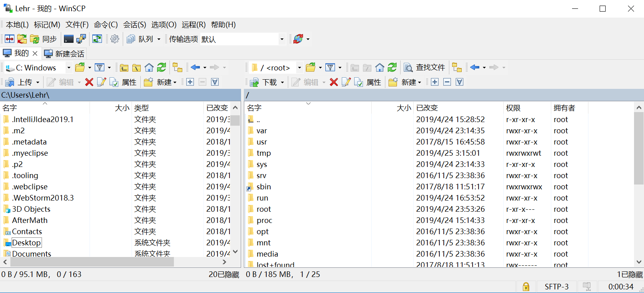This screenshot has height=293, width=644.
Task: Click local panel select files plus icon
Action: [x=190, y=82]
